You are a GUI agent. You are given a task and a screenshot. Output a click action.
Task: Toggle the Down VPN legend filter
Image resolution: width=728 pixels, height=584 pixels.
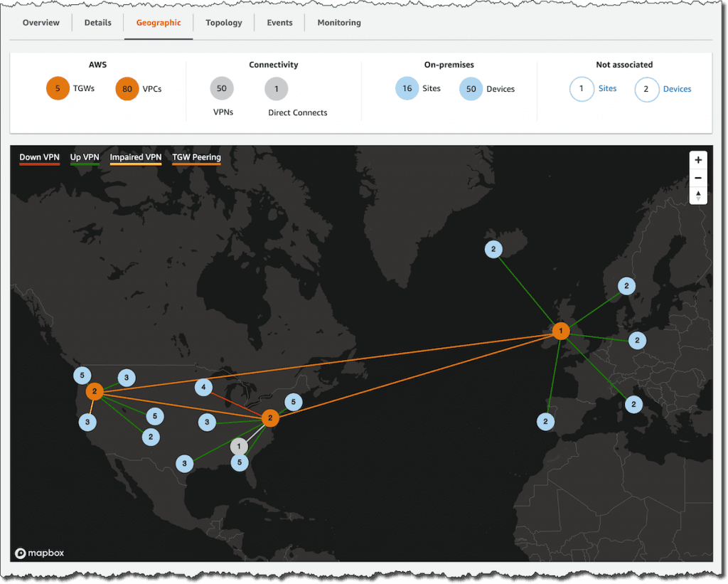[x=39, y=157]
